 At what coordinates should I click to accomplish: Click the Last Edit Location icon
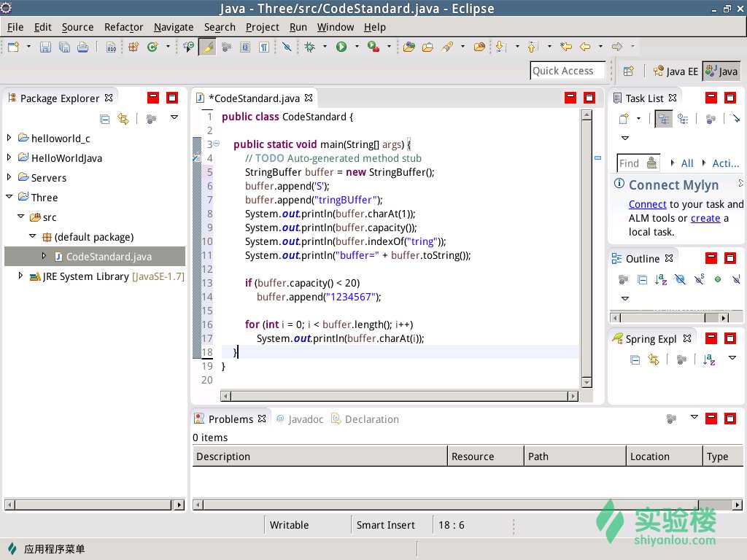click(566, 47)
